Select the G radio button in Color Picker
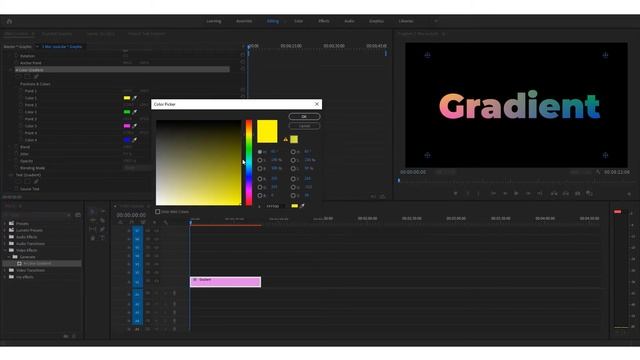 tap(260, 187)
